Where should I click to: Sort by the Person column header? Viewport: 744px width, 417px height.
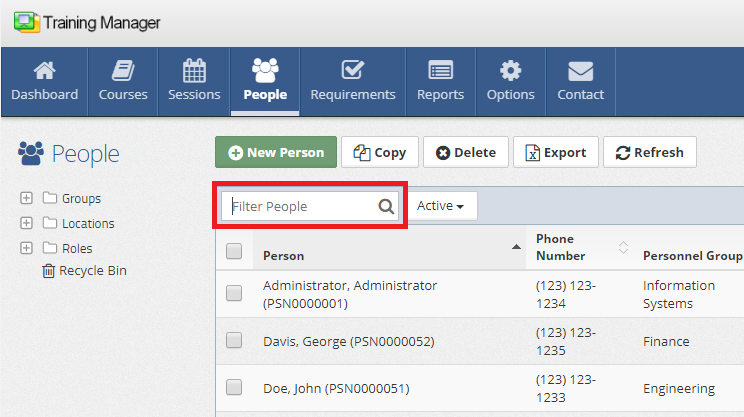pos(284,255)
